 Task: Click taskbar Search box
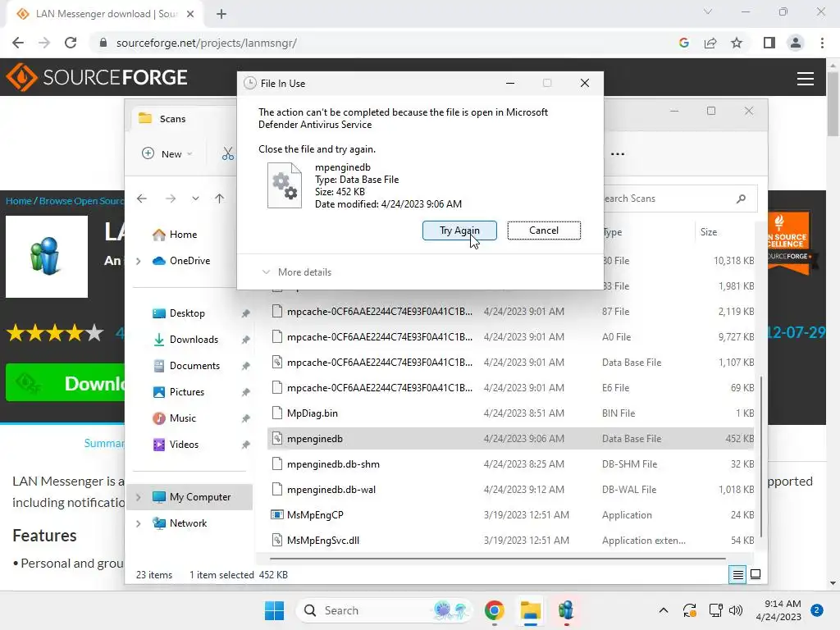pyautogui.click(x=384, y=610)
